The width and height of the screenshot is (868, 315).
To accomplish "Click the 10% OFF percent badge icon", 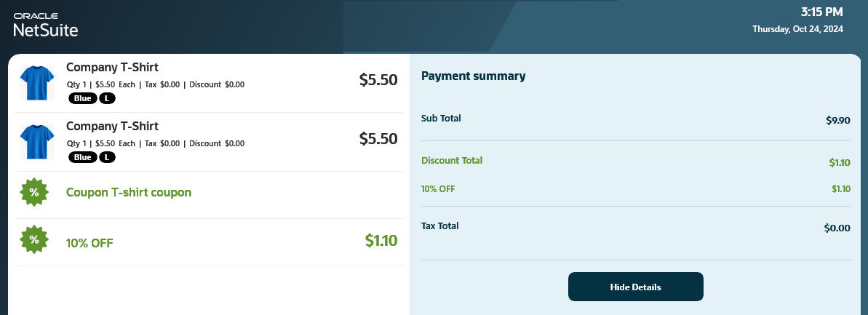I will pos(33,240).
